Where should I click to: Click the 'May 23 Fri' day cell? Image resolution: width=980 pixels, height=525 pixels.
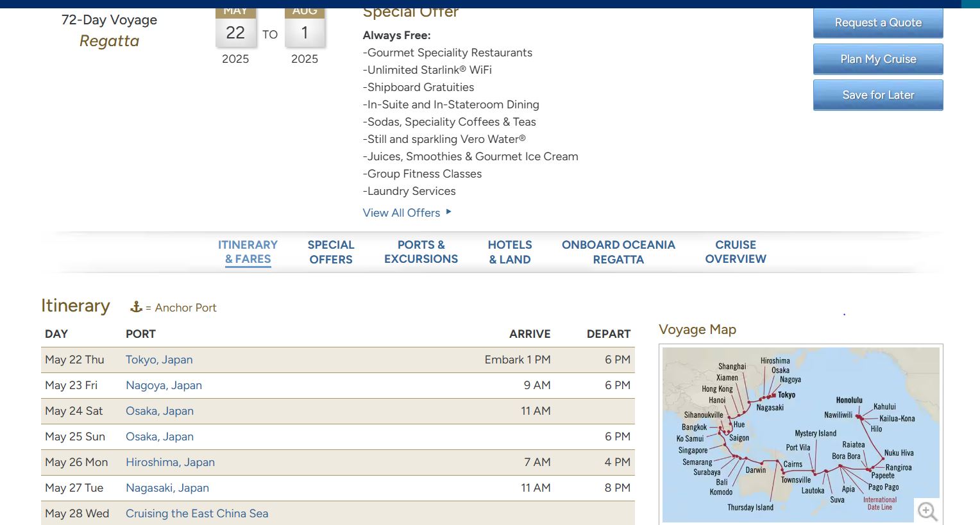coord(71,385)
